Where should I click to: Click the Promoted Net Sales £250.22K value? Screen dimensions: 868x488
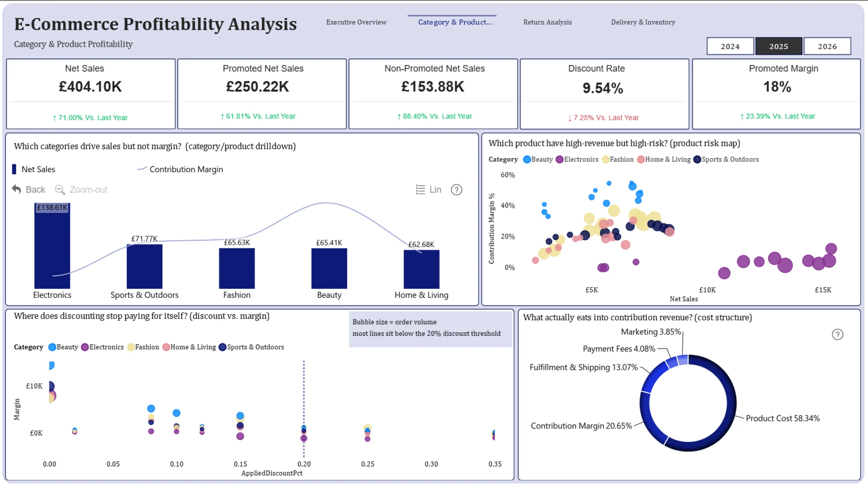[257, 87]
